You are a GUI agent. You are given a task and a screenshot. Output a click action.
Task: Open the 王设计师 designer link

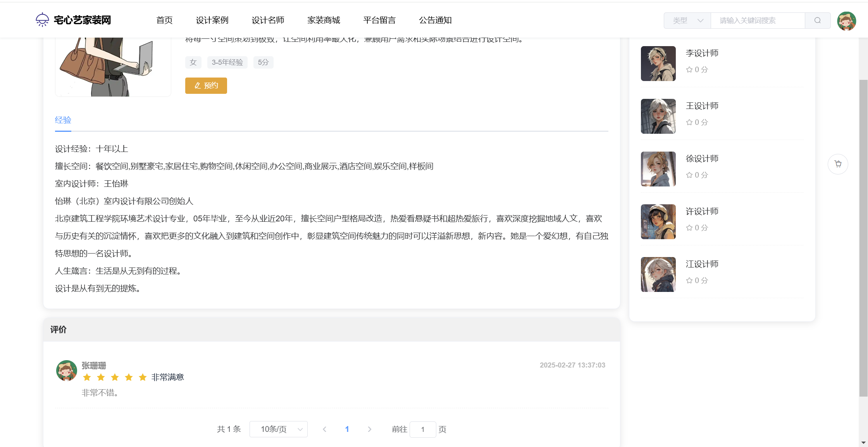coord(702,106)
